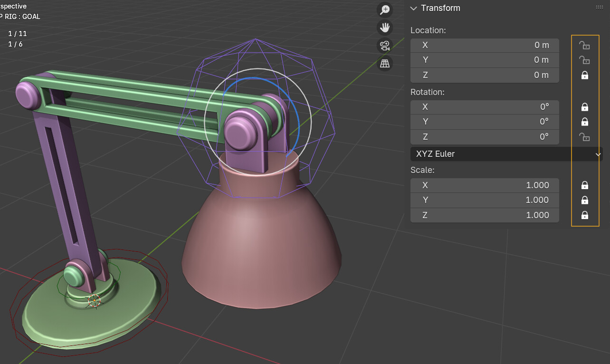Lock the Rotation Z axis
Image resolution: width=610 pixels, height=364 pixels.
pos(584,137)
